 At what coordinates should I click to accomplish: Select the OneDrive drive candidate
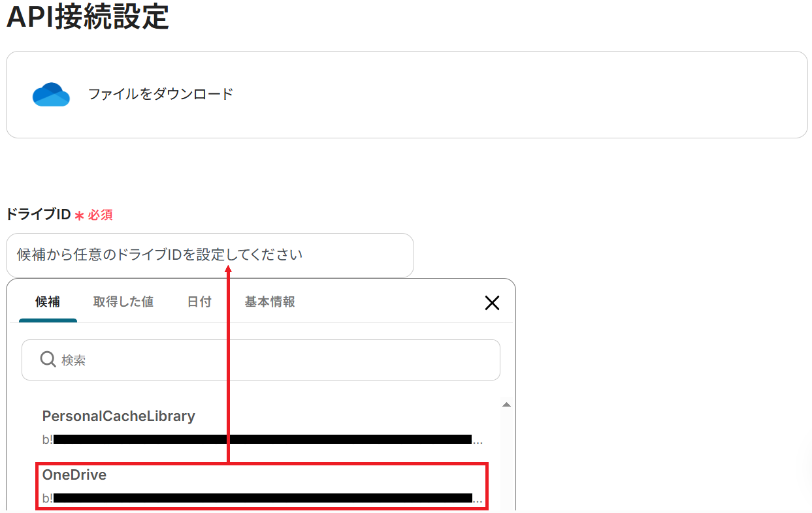pos(74,475)
